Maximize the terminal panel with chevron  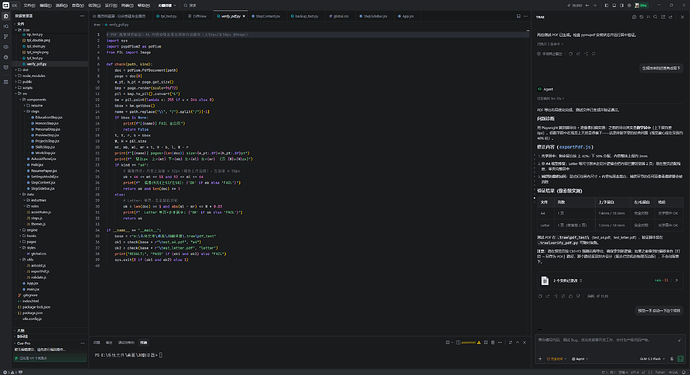click(518, 342)
